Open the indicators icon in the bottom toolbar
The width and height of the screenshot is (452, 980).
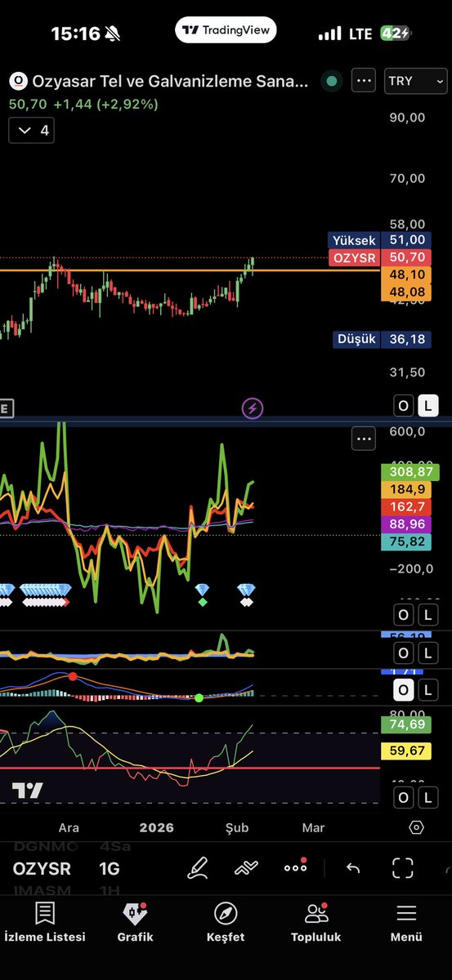247,868
